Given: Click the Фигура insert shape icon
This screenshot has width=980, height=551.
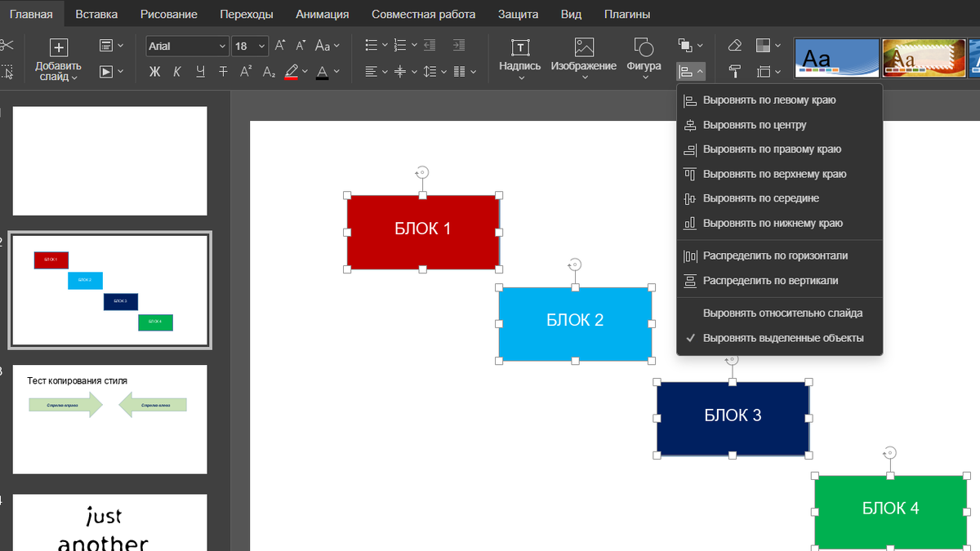Looking at the screenshot, I should click(644, 47).
